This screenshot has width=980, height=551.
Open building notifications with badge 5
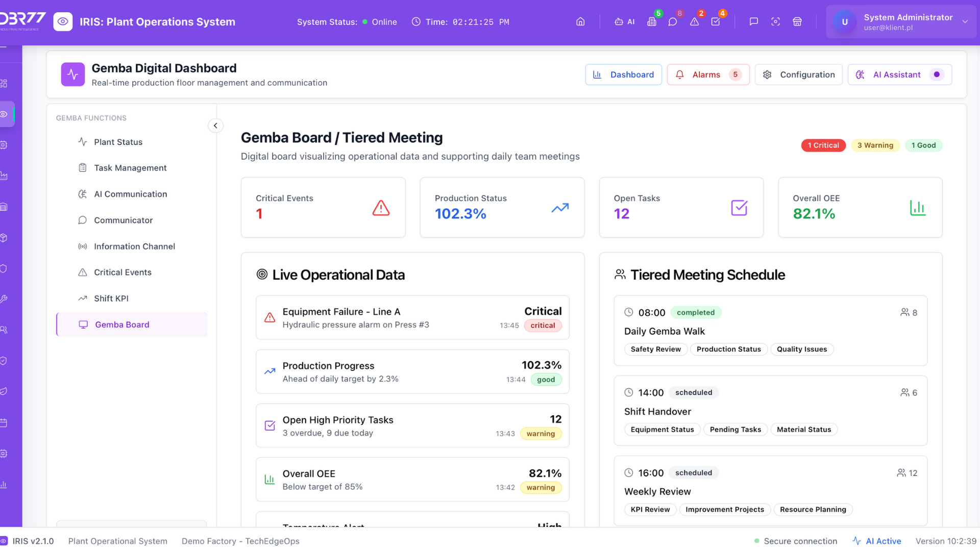652,22
